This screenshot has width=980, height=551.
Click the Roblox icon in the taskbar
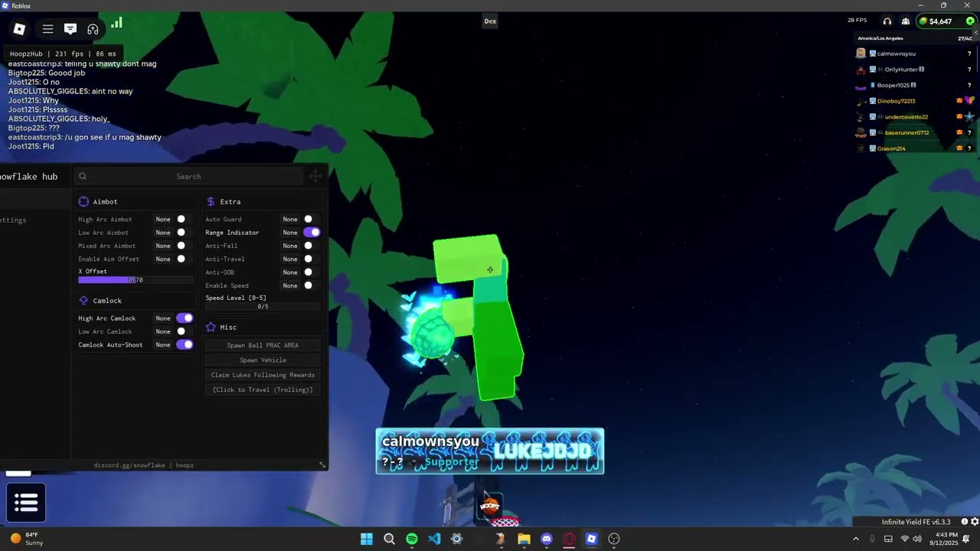click(591, 539)
